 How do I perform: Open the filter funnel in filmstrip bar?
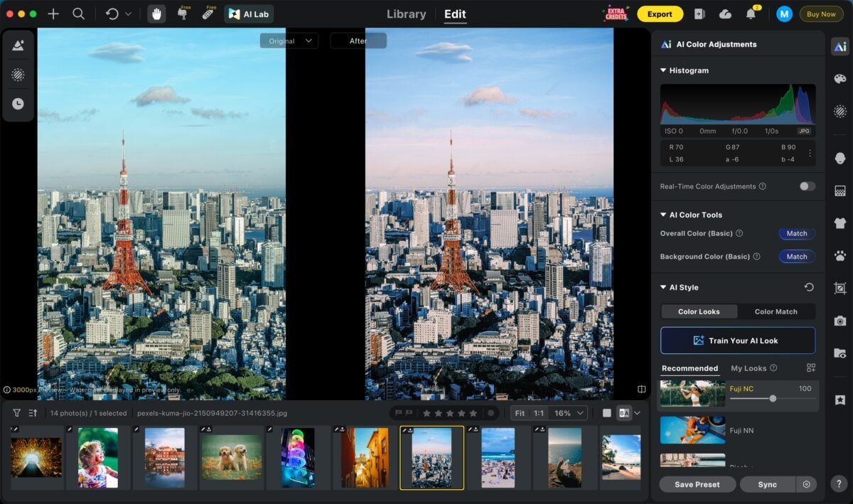click(x=16, y=413)
